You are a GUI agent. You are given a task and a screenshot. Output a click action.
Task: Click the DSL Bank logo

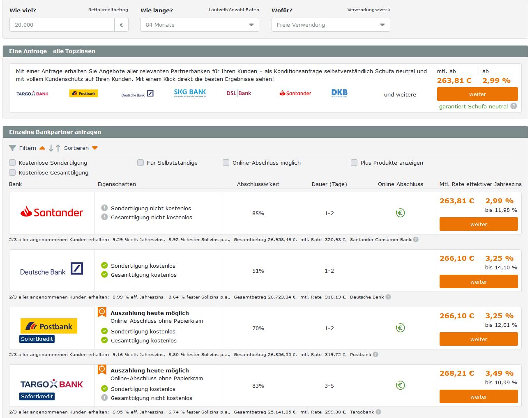[239, 93]
